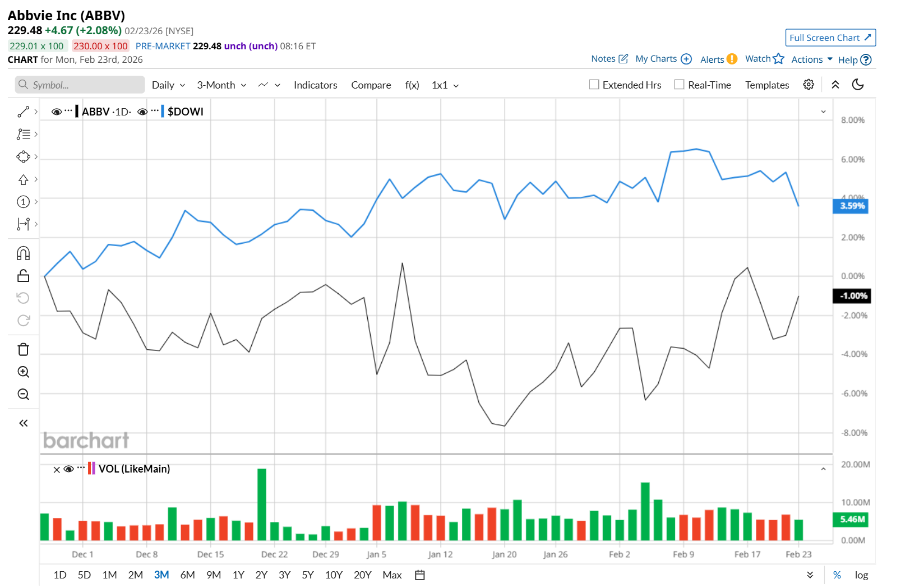Click the $DOWI blue color swatch
This screenshot has height=588, width=910.
coord(163,112)
